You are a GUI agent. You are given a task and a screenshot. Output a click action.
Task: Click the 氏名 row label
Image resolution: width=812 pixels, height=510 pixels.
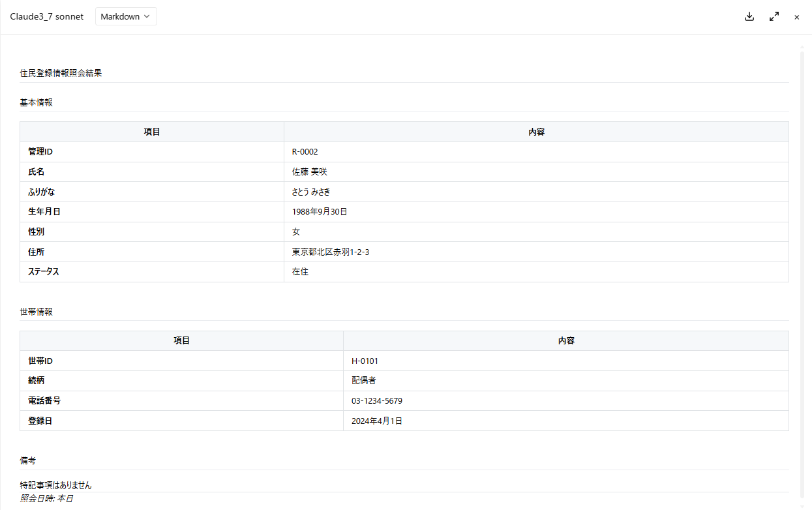point(36,172)
